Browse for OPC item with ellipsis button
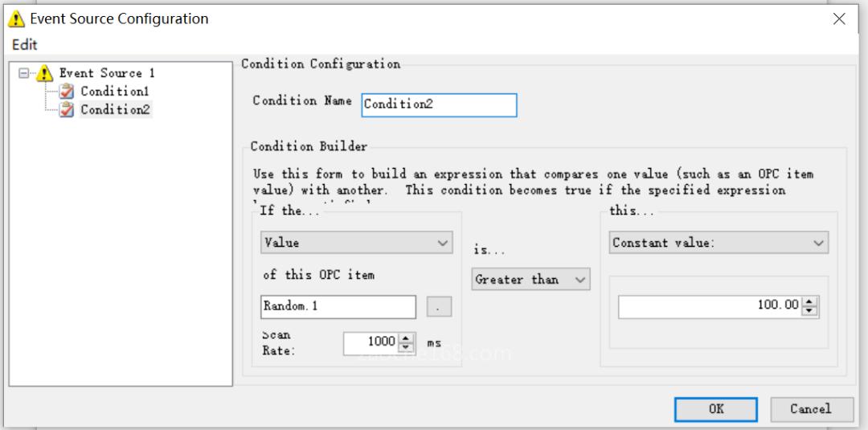 coord(438,306)
